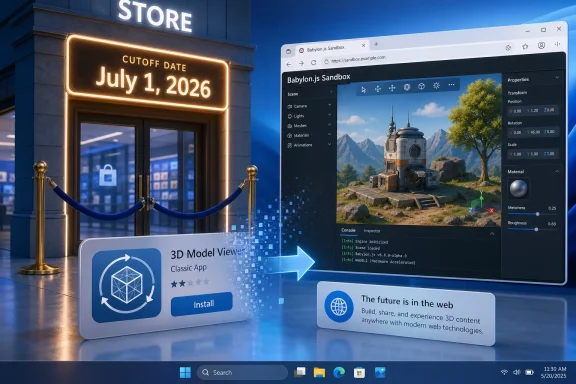Click the Animations icon in Scene panel
Viewport: 576px width, 384px height.
[290, 146]
